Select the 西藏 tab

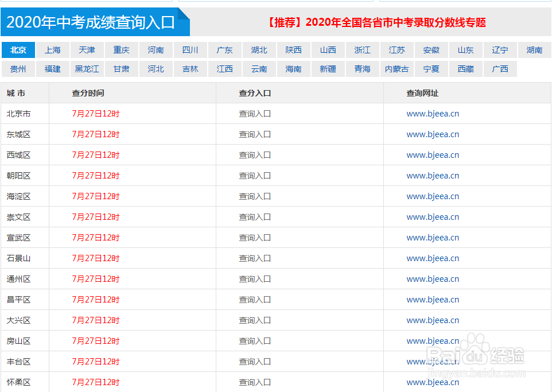(x=465, y=68)
